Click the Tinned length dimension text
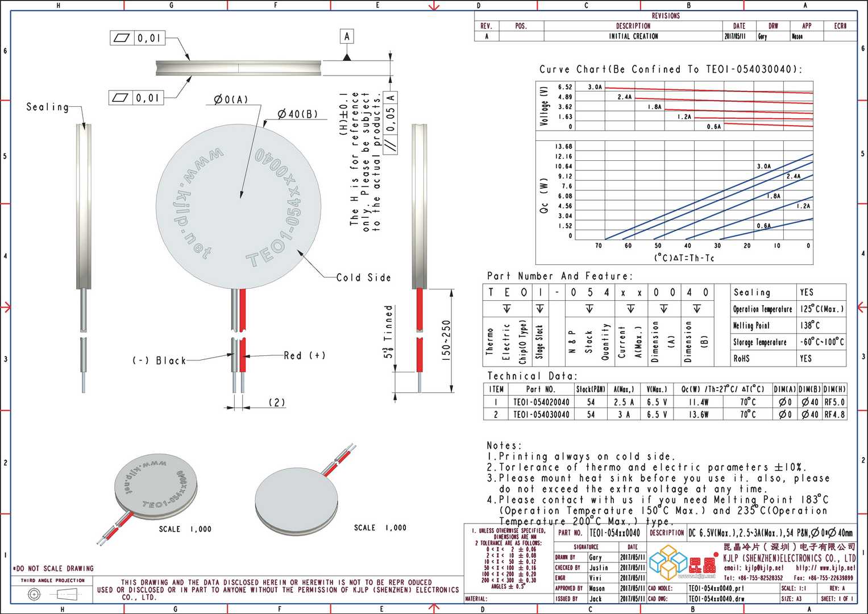 [389, 331]
